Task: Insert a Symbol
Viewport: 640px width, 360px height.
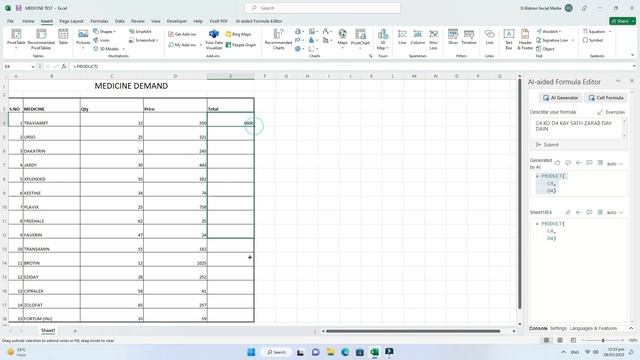Action: pyautogui.click(x=593, y=40)
